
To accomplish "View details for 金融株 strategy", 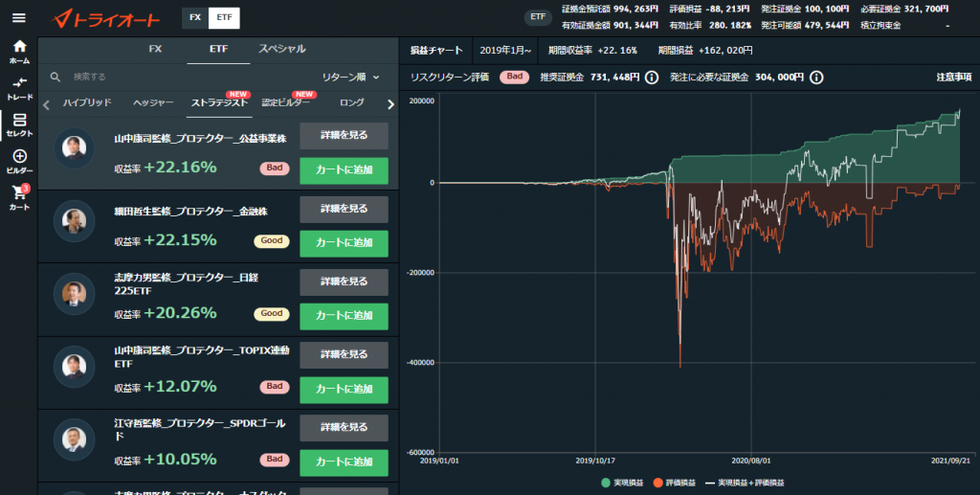I will 344,209.
